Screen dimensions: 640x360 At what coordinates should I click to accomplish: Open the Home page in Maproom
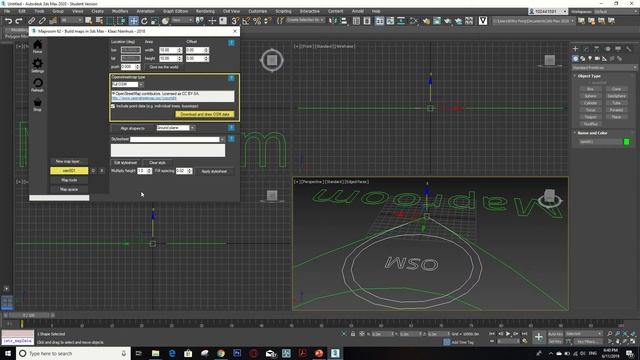coord(38,47)
